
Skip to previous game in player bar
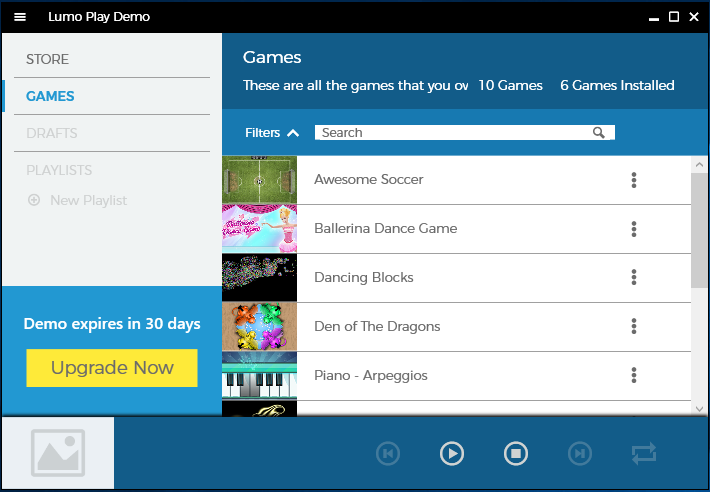(388, 453)
